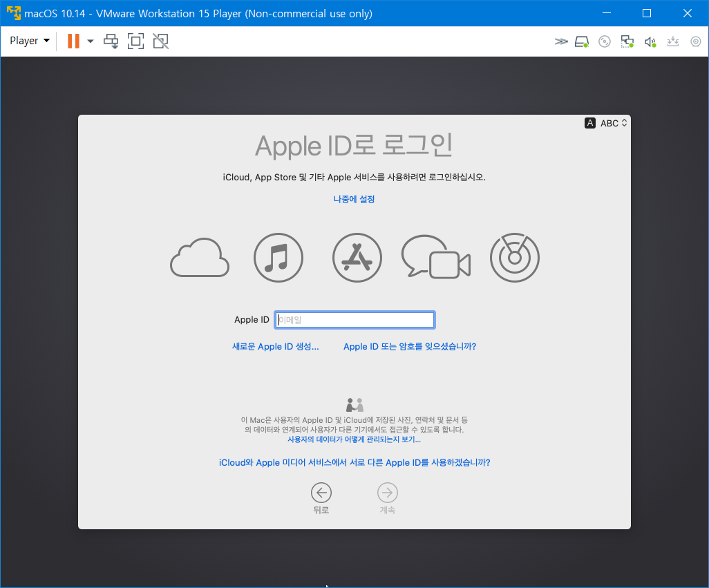
Task: Go back with the 뒤로 arrow button
Action: coord(321,493)
